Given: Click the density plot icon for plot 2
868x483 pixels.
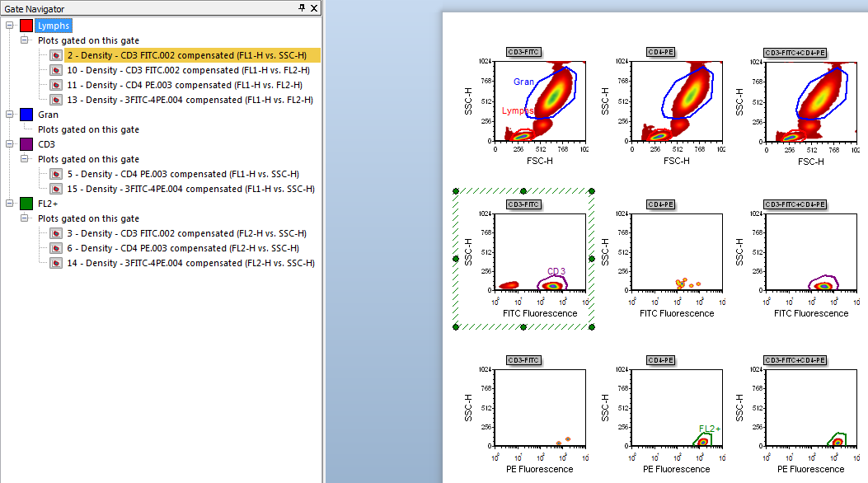Looking at the screenshot, I should (x=56, y=55).
